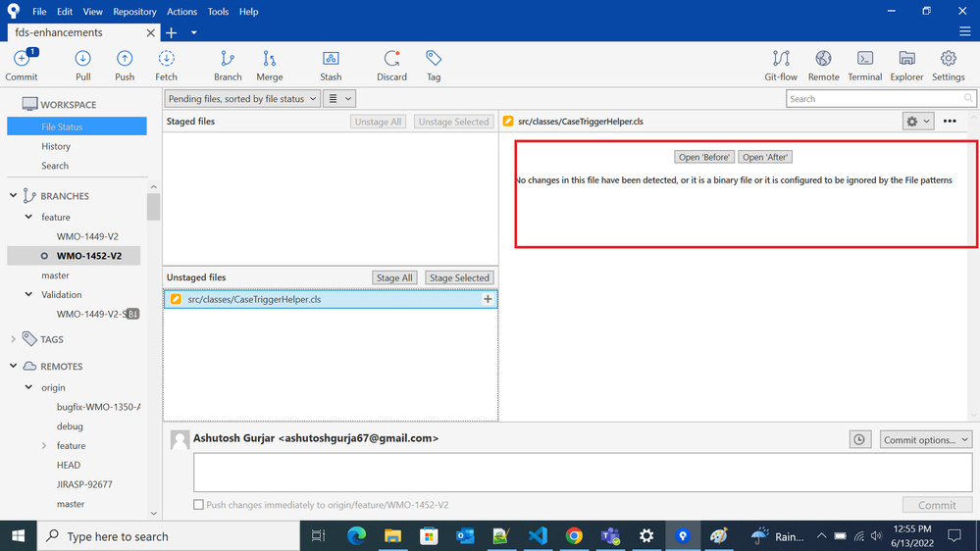Enable push changes immediately to origin checkbox
980x551 pixels.
coord(199,505)
